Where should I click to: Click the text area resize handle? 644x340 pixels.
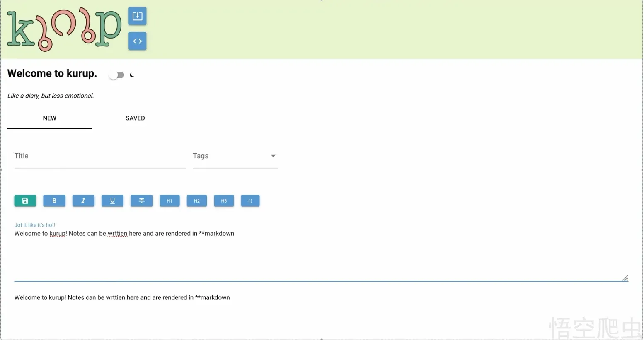(625, 278)
